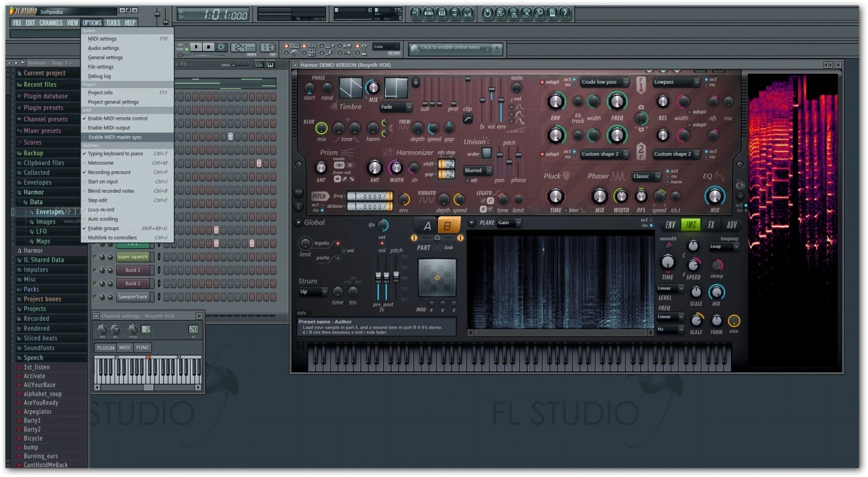Click the stop button in transport

point(208,47)
